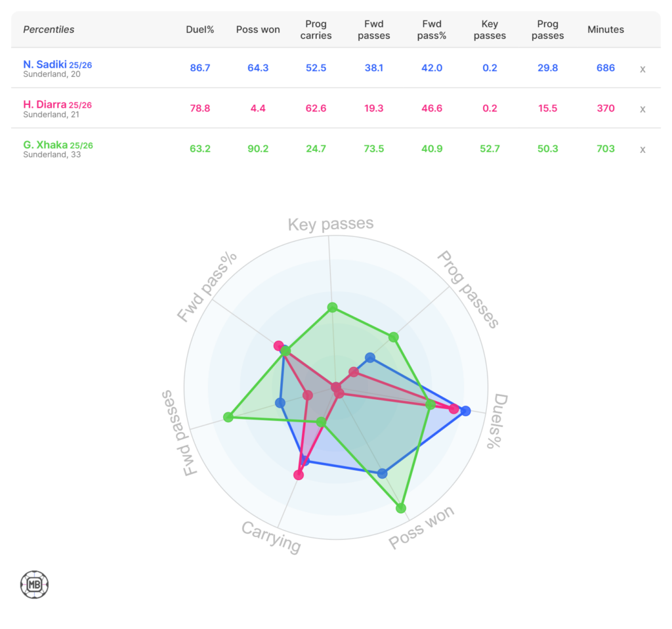The image size is (672, 629).
Task: Click Diarra's pink Fwd pass% radar point
Action: click(278, 346)
